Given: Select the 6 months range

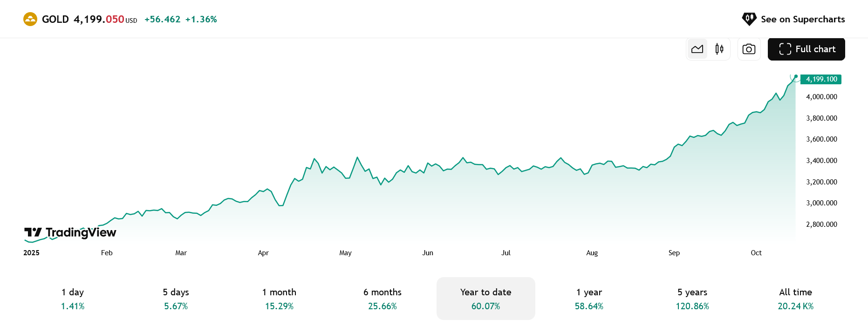Looking at the screenshot, I should tap(383, 299).
